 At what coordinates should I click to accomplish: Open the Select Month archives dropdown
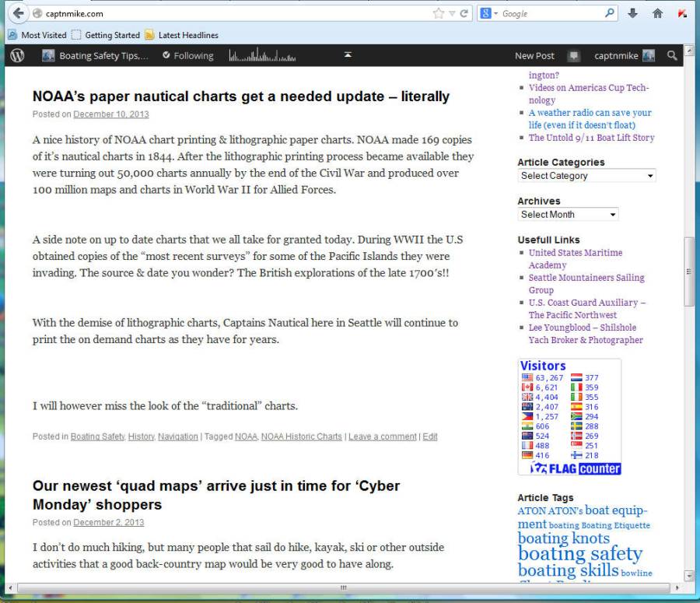pos(568,214)
